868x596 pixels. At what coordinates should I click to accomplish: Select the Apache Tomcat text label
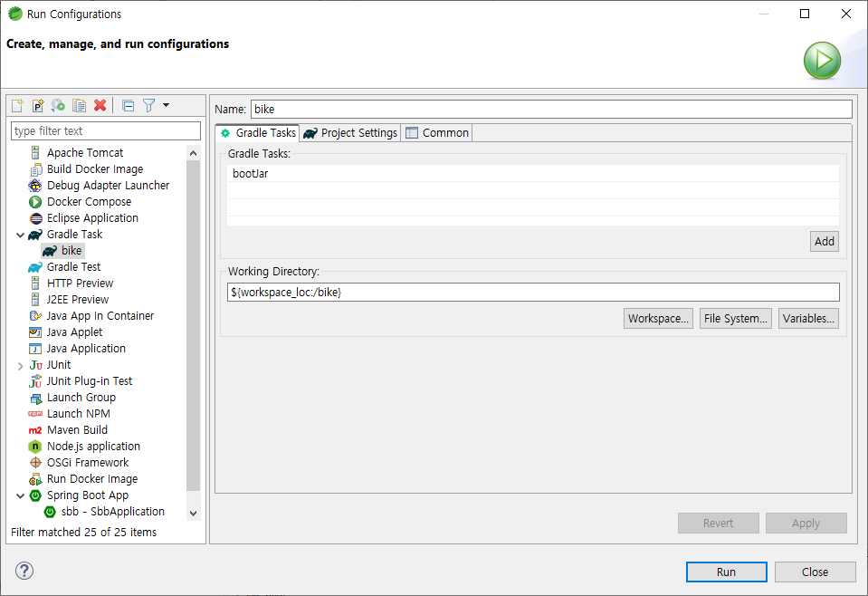click(85, 153)
